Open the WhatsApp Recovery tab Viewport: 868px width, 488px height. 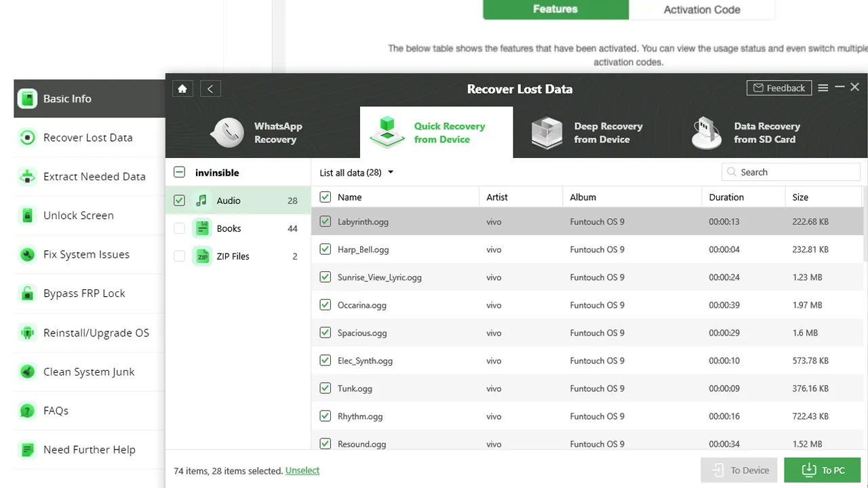click(266, 132)
